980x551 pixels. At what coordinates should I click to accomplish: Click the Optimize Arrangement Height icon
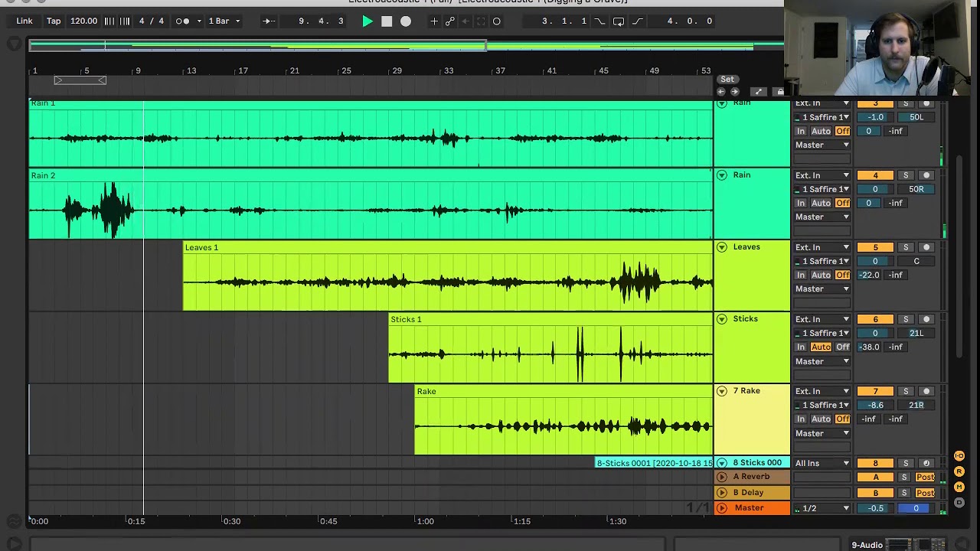[758, 92]
